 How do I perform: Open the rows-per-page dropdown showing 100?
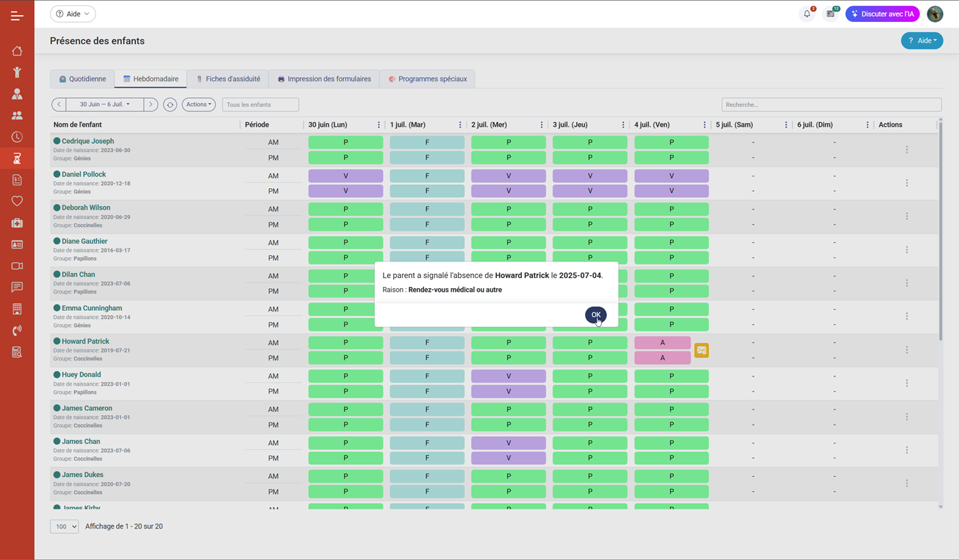[64, 526]
